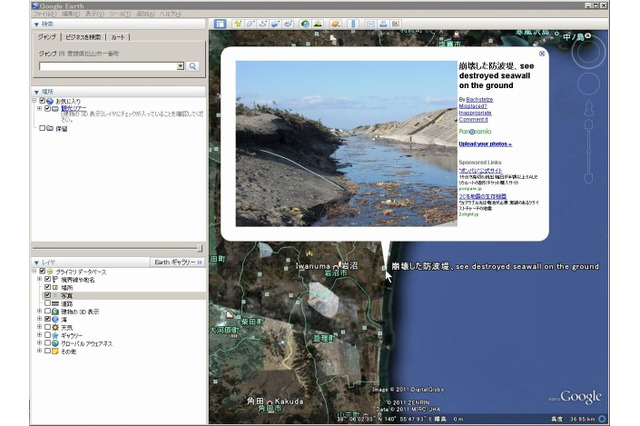Expand the 境界線や地名 layer node

(x=39, y=280)
